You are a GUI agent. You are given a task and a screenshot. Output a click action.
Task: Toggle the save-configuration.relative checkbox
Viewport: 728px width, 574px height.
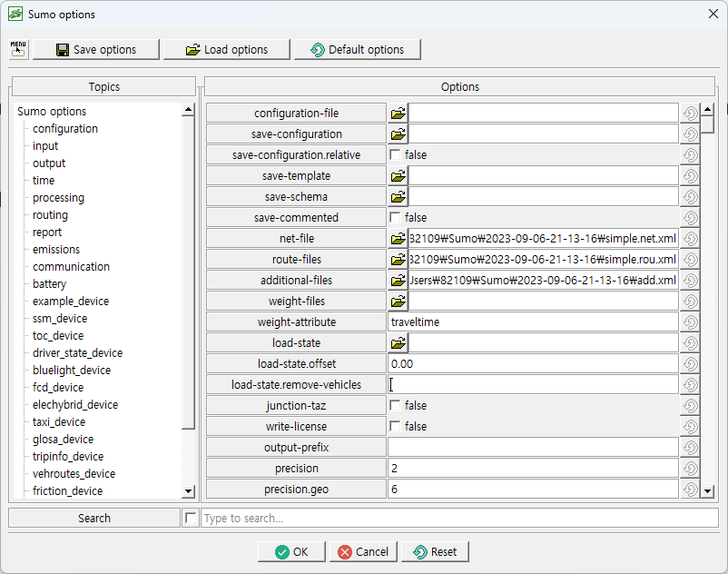pos(395,154)
